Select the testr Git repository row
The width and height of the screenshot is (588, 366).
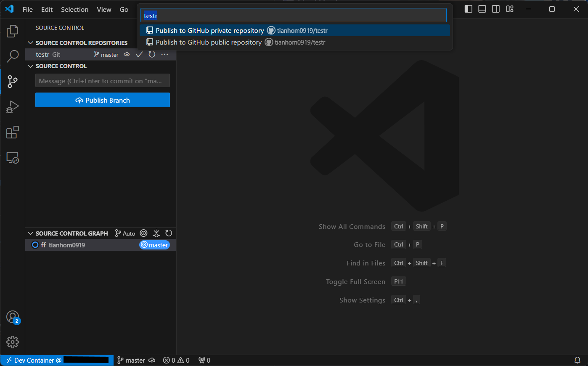coord(101,55)
